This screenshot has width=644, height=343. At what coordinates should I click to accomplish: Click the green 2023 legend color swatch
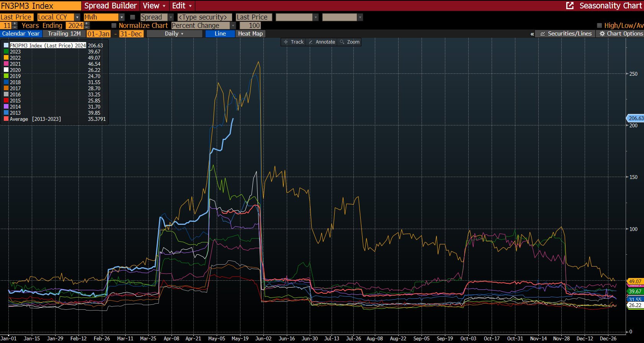click(x=6, y=52)
